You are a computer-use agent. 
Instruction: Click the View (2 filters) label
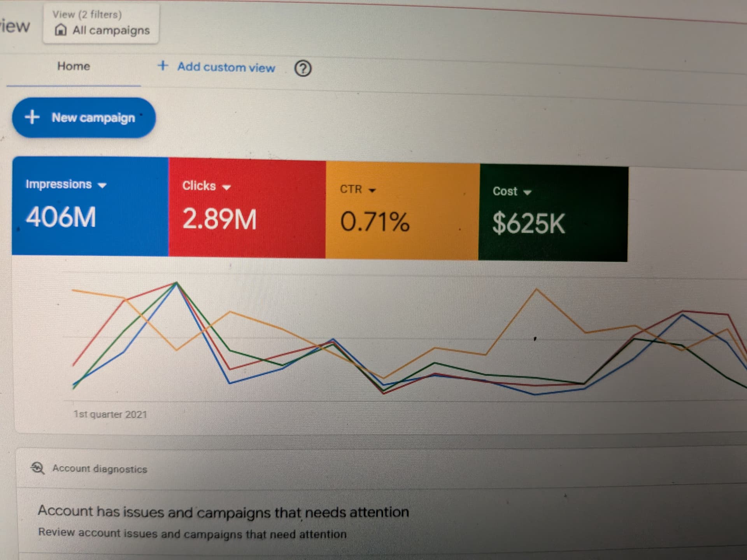coord(87,14)
